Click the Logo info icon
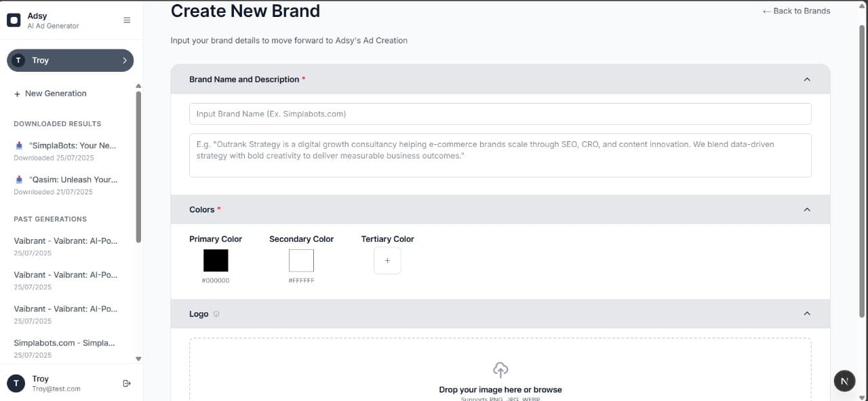 (x=216, y=314)
